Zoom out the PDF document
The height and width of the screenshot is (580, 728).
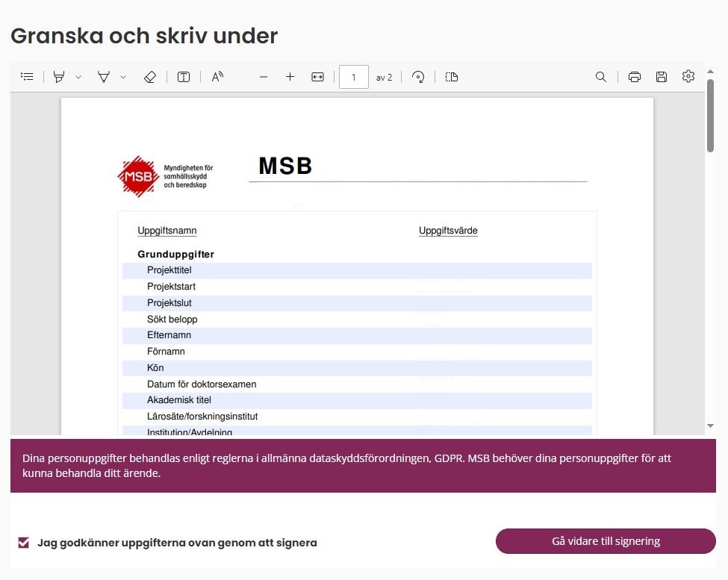264,77
